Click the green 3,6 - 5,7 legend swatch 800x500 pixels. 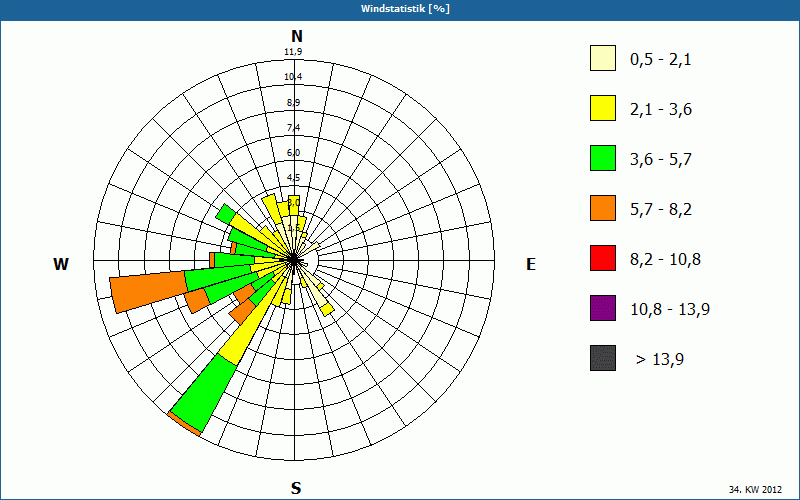[603, 158]
